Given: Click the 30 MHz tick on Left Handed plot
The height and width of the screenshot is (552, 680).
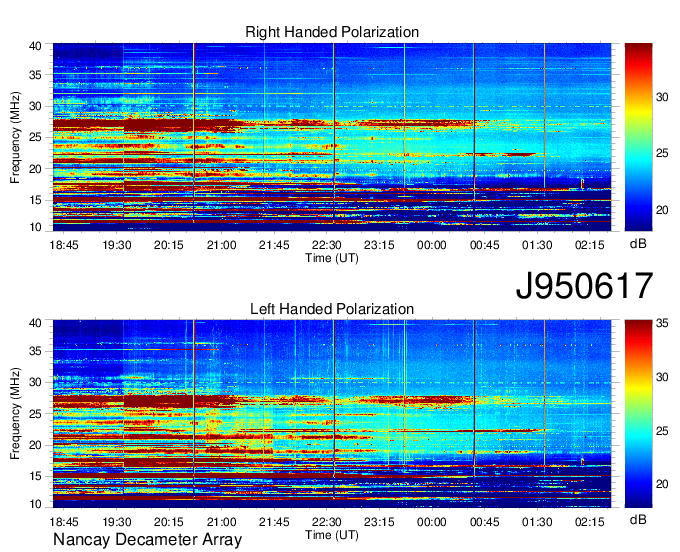Looking at the screenshot, I should 35,382.
